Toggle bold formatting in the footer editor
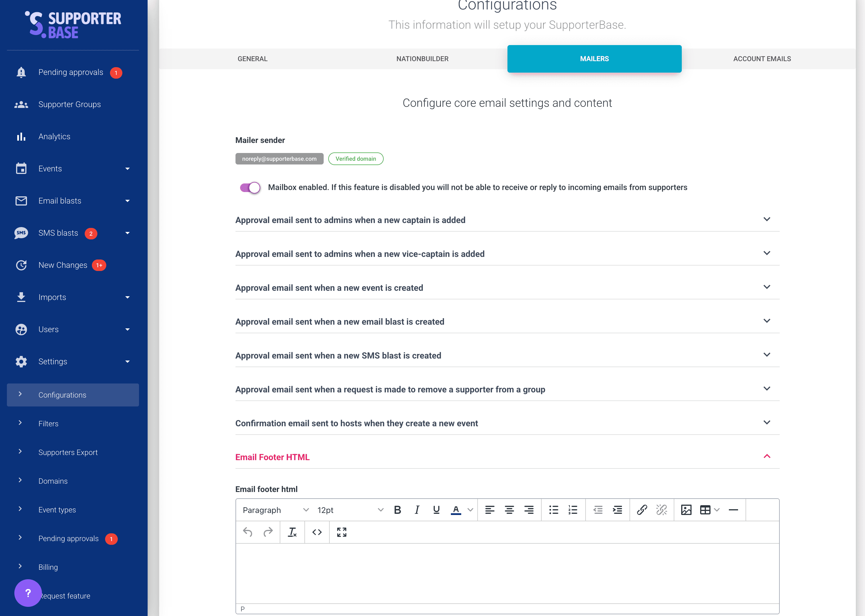The height and width of the screenshot is (616, 865). click(x=397, y=510)
